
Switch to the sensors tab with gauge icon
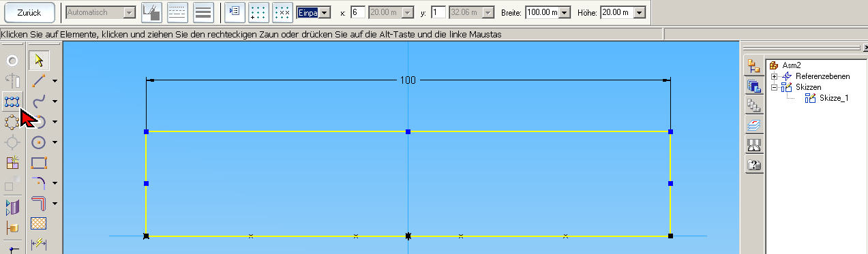click(754, 145)
